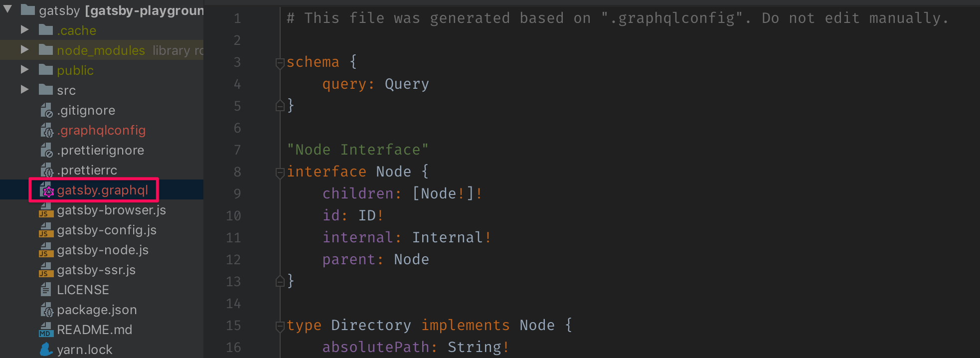Open the LICENSE file

tap(83, 290)
